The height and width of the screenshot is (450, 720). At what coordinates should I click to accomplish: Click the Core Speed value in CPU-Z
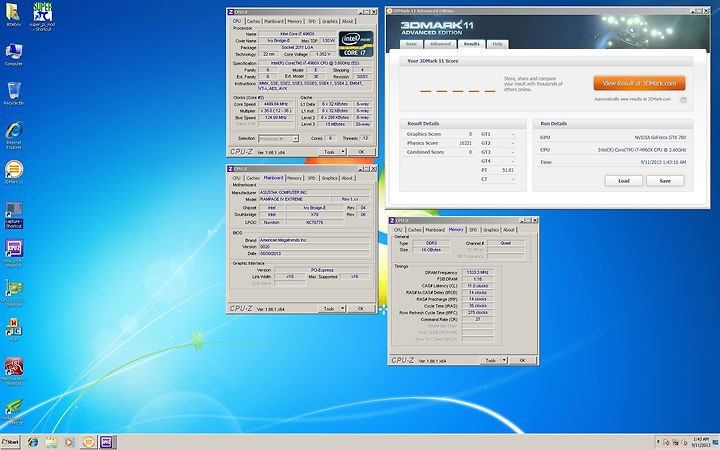(x=276, y=104)
